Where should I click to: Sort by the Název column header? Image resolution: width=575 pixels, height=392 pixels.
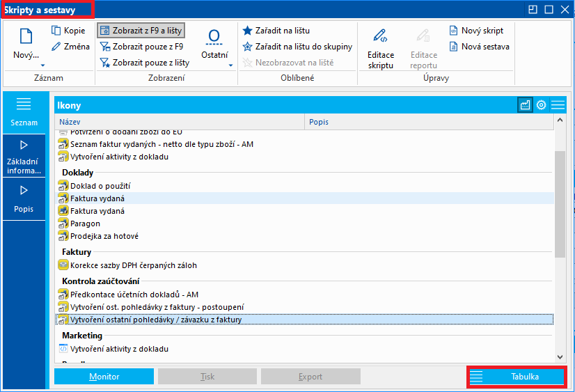click(x=180, y=122)
